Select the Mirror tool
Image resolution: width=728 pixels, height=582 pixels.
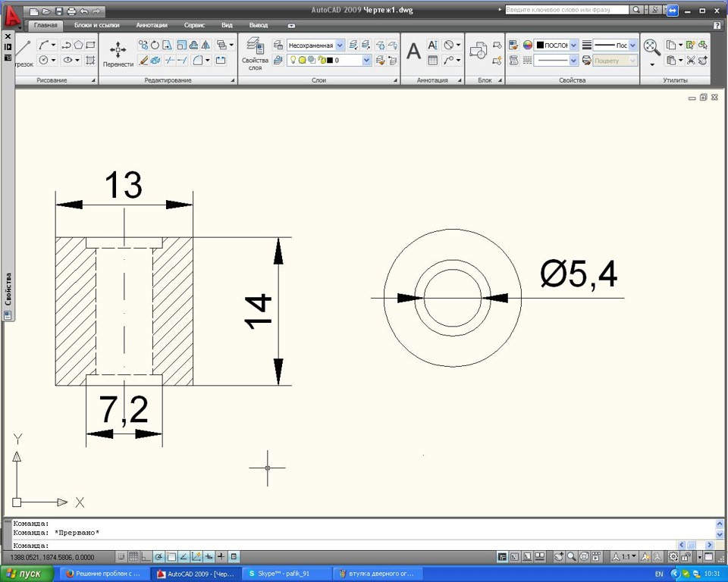[x=206, y=45]
